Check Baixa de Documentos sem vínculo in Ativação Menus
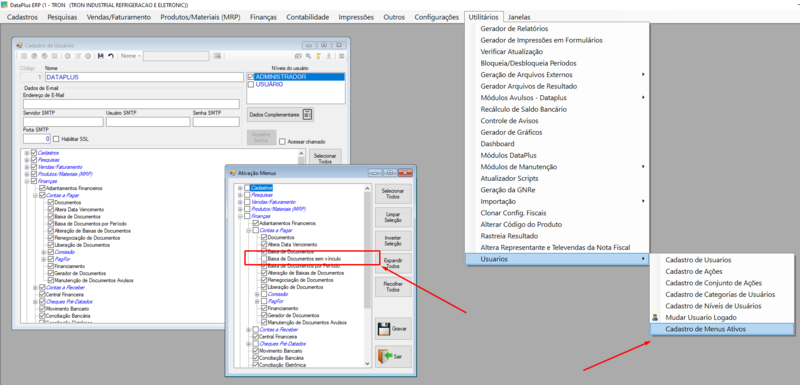800x385 pixels. point(264,259)
